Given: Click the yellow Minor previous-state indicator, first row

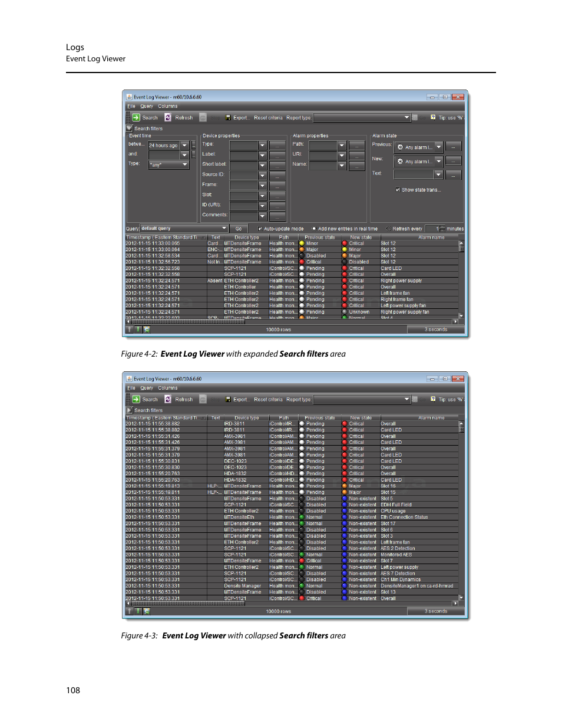Looking at the screenshot, I should click(x=302, y=243).
